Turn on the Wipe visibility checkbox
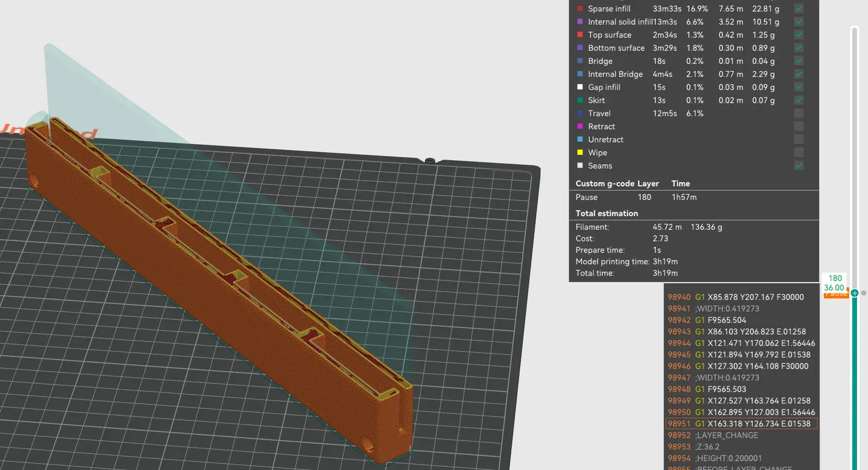This screenshot has width=868, height=470. [x=798, y=152]
